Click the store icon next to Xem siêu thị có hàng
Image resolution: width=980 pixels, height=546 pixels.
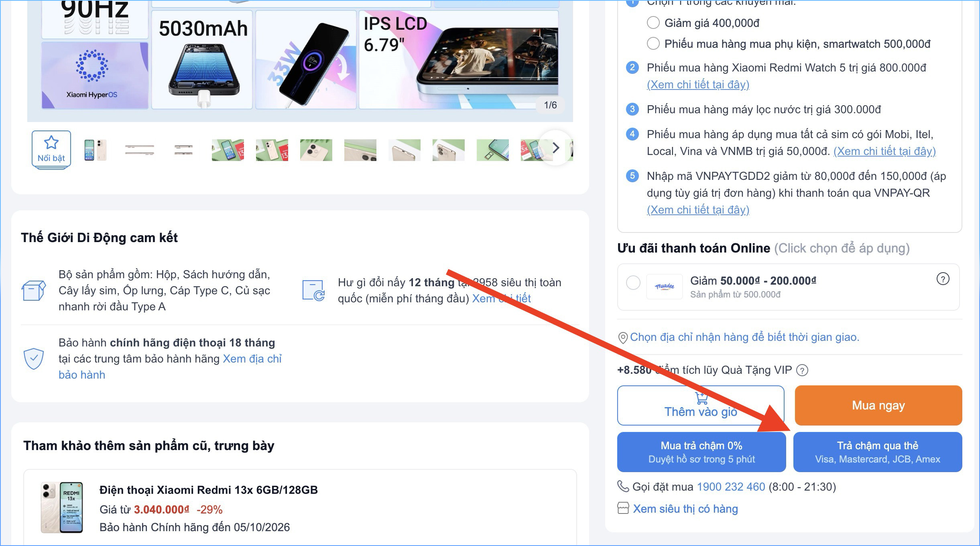click(x=623, y=509)
